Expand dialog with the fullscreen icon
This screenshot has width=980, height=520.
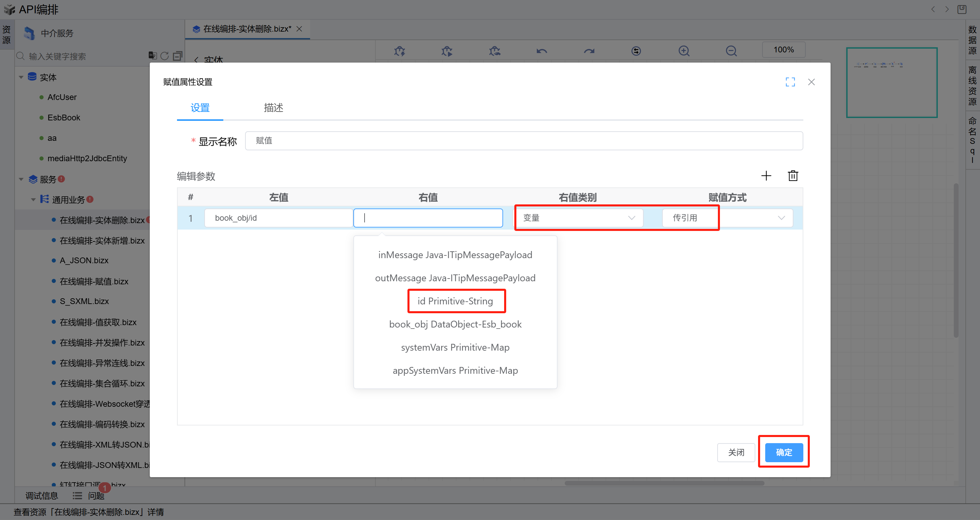790,82
